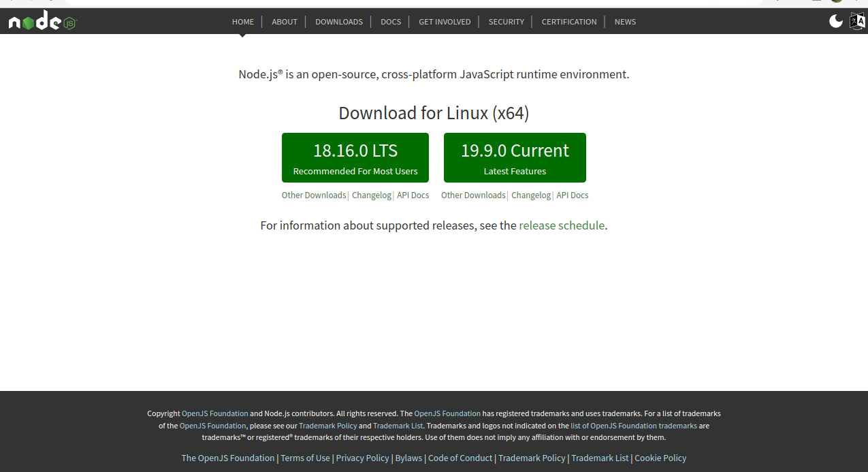Go to the HOME nav item
The width and height of the screenshot is (868, 472).
(x=243, y=22)
